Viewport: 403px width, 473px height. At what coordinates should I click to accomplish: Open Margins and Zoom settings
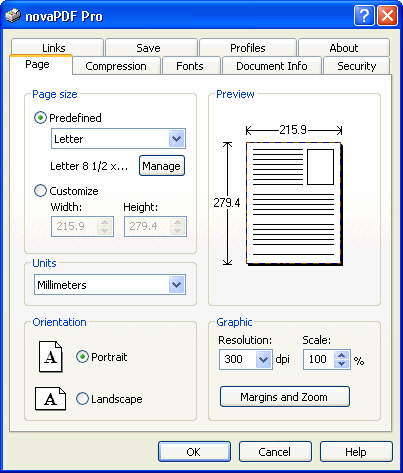click(x=285, y=397)
